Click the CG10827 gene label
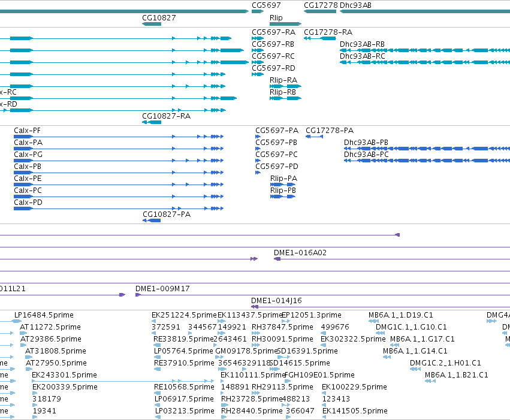 (x=159, y=17)
